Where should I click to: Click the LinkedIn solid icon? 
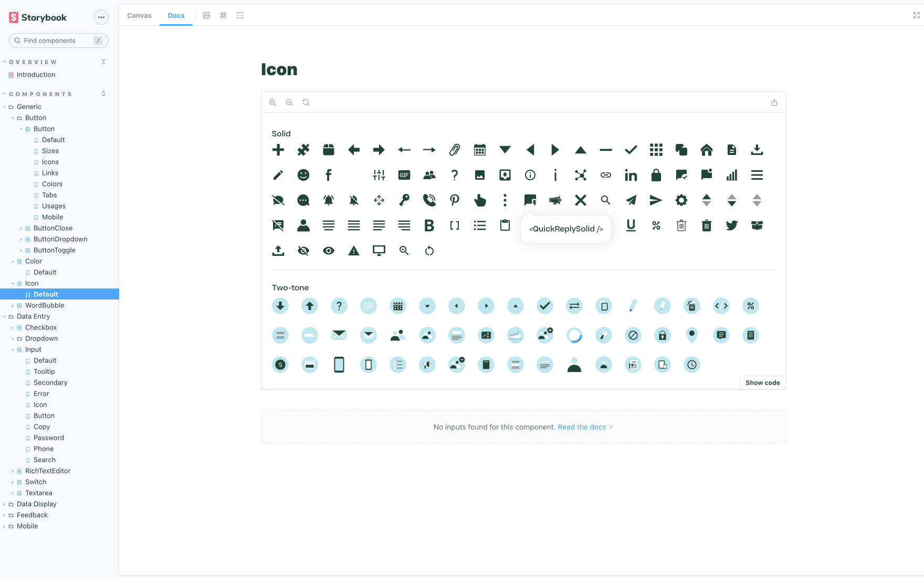pyautogui.click(x=631, y=176)
